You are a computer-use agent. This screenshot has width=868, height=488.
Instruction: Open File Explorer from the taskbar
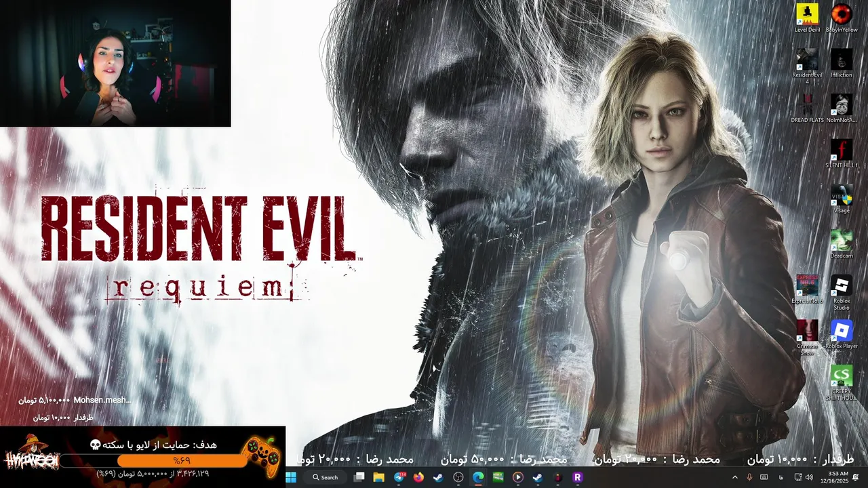[379, 477]
